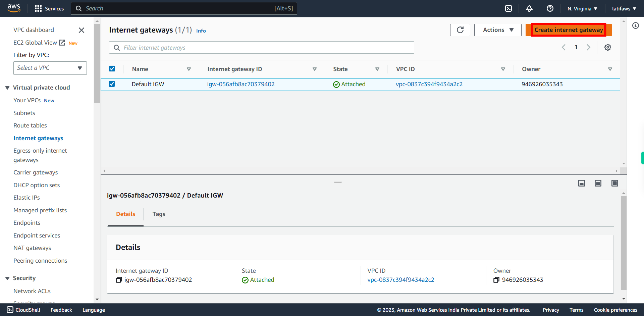This screenshot has height=316, width=644.
Task: Open VPC dashboard link
Action: (x=34, y=30)
